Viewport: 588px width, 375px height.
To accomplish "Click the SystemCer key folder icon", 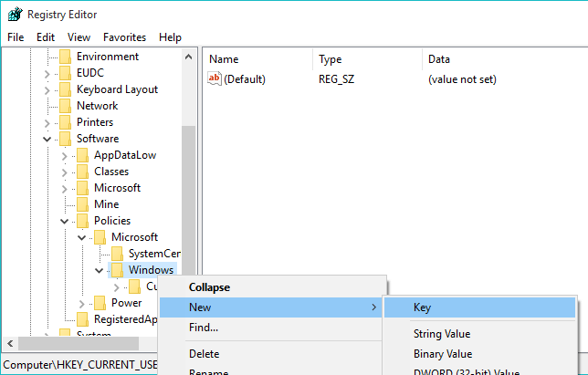I will 117,254.
